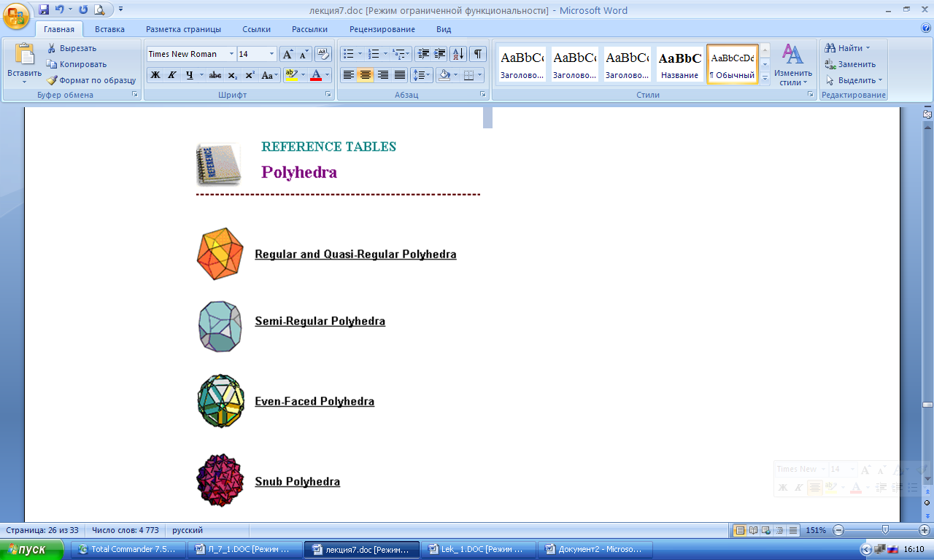Switch to Вставка ribbon tab

(x=109, y=29)
